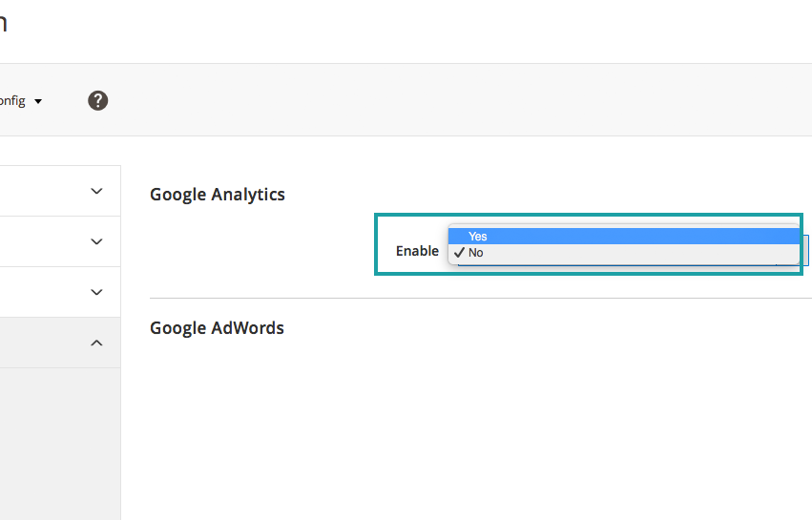Click the checkmark icon beside No
Viewport: 812px width, 520px height.
pos(459,253)
